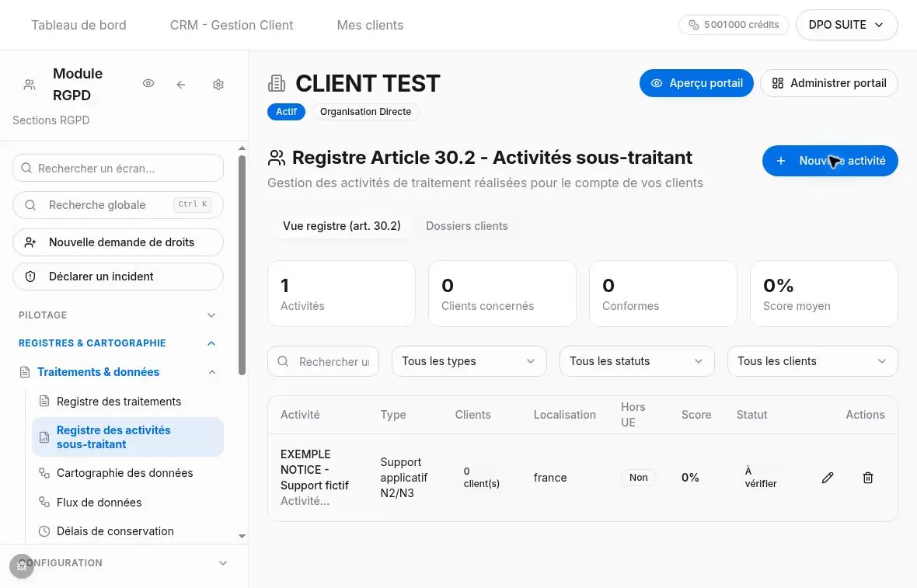Switch to Dossiers clients tab
Viewport: 917px width, 588px height.
click(467, 226)
